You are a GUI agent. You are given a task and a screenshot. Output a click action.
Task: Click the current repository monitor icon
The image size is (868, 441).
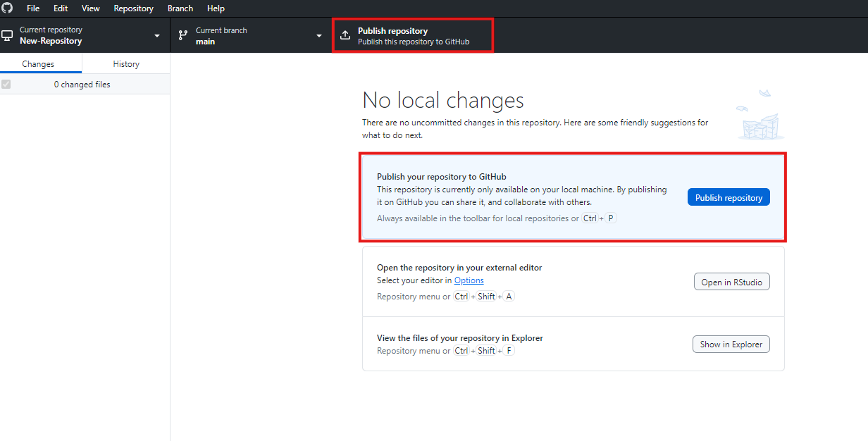[x=7, y=35]
